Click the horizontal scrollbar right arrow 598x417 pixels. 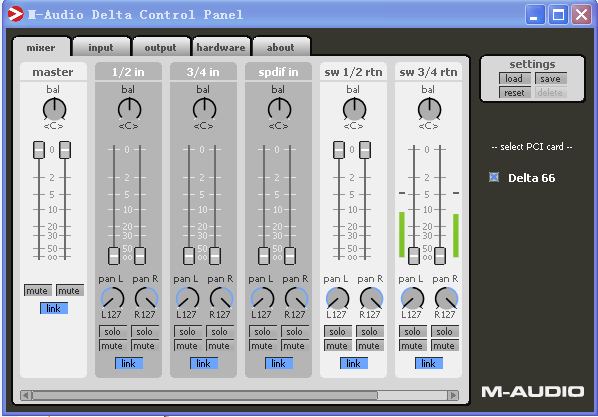pos(453,395)
